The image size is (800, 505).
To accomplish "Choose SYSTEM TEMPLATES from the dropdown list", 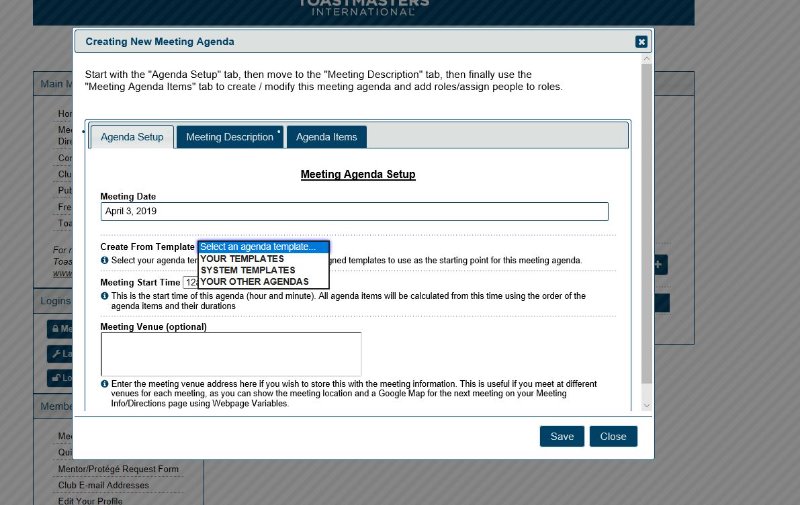I will point(263,270).
